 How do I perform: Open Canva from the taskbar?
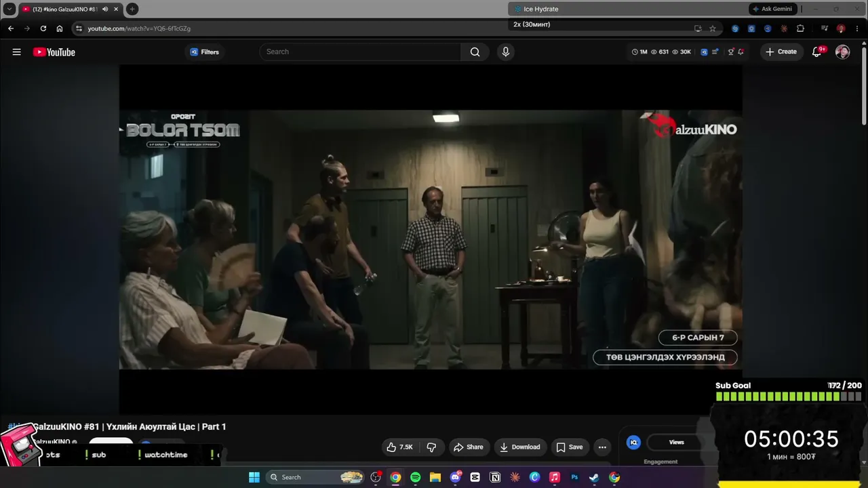(534, 477)
